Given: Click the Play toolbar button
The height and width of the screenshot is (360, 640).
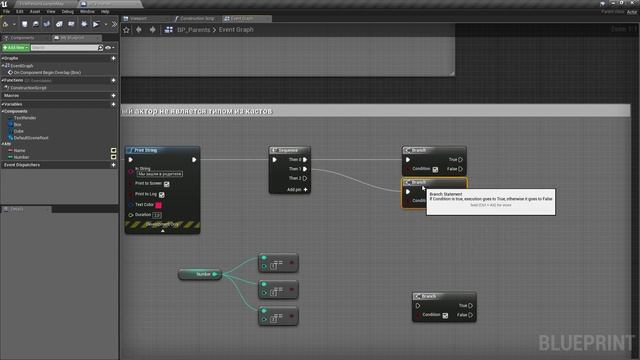Looking at the screenshot, I should pos(96,24).
